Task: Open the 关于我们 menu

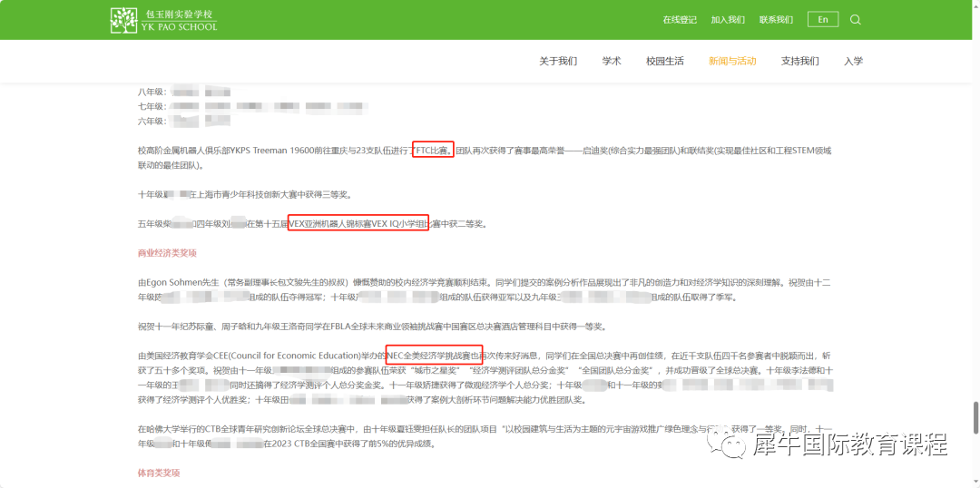Action: point(558,62)
